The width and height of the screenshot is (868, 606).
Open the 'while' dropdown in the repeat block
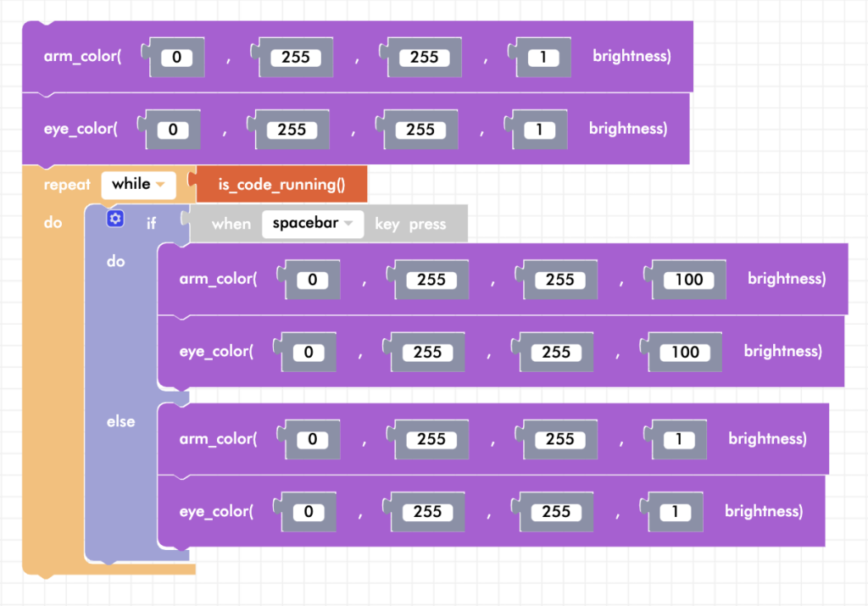tap(137, 184)
